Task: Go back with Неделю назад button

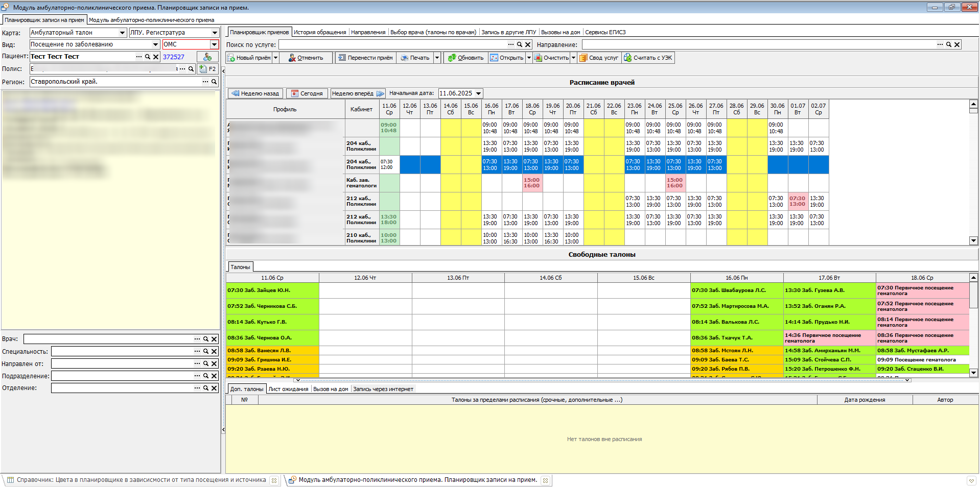Action: (x=255, y=93)
